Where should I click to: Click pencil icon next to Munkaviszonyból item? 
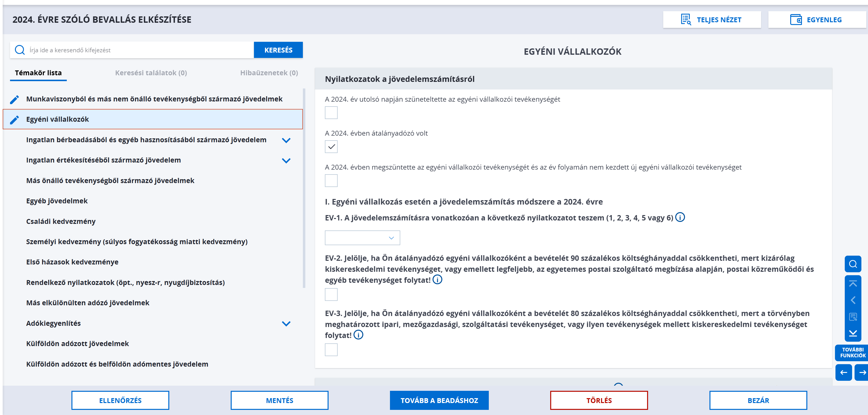click(14, 99)
